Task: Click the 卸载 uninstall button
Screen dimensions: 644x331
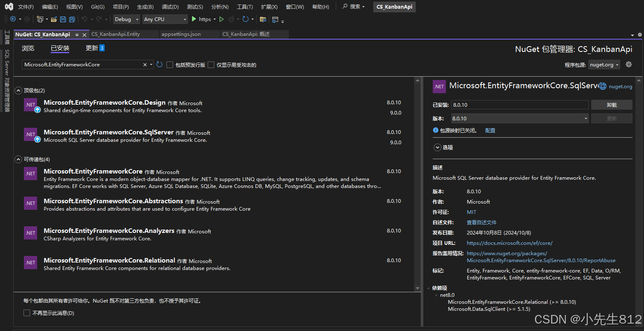Action: [611, 105]
